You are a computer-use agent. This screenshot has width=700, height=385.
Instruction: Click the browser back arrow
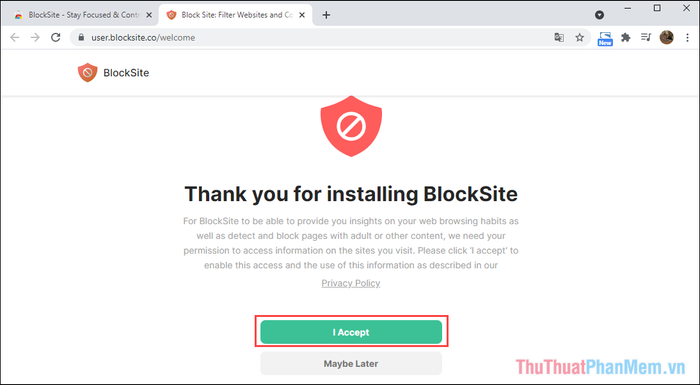[15, 38]
